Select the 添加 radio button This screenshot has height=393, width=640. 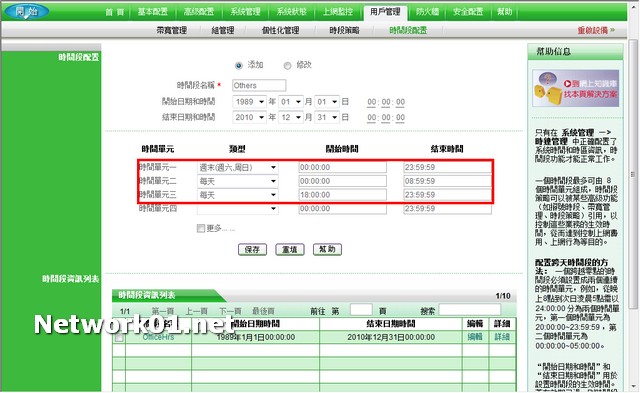coord(239,65)
